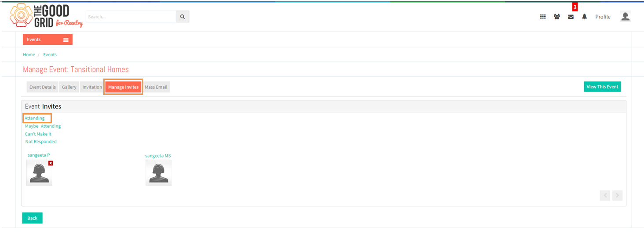Image resolution: width=644 pixels, height=233 pixels.
Task: Remove sangeeta P with red X
Action: tap(51, 163)
